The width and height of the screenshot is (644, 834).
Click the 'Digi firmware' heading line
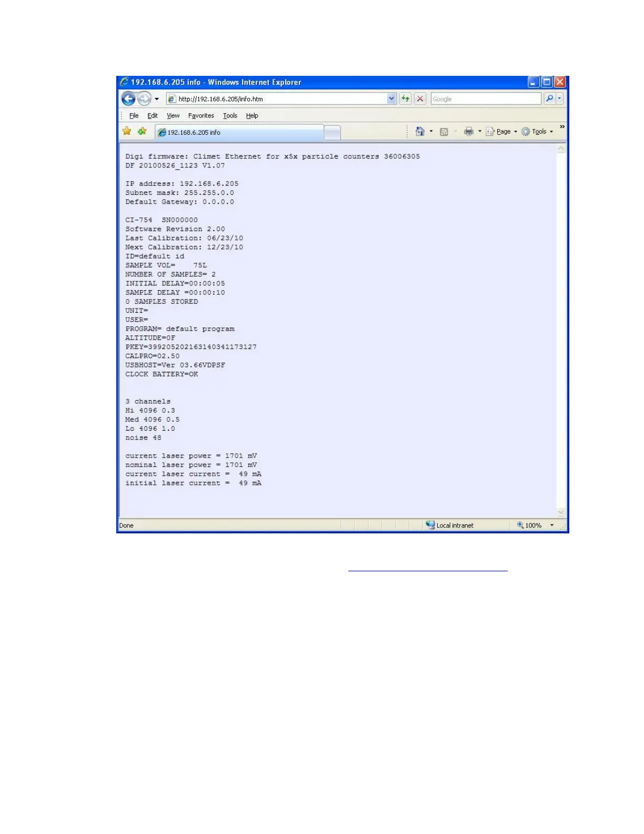pos(273,156)
